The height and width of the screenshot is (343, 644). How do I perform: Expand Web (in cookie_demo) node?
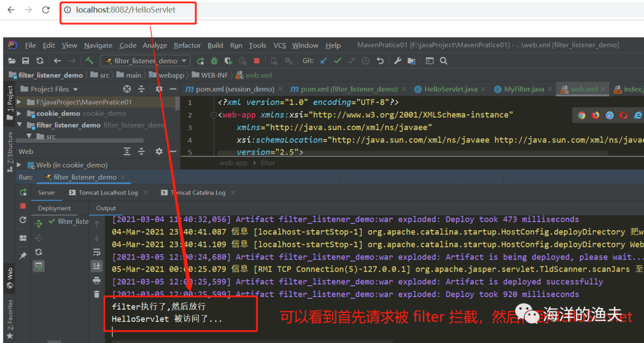[x=19, y=165]
